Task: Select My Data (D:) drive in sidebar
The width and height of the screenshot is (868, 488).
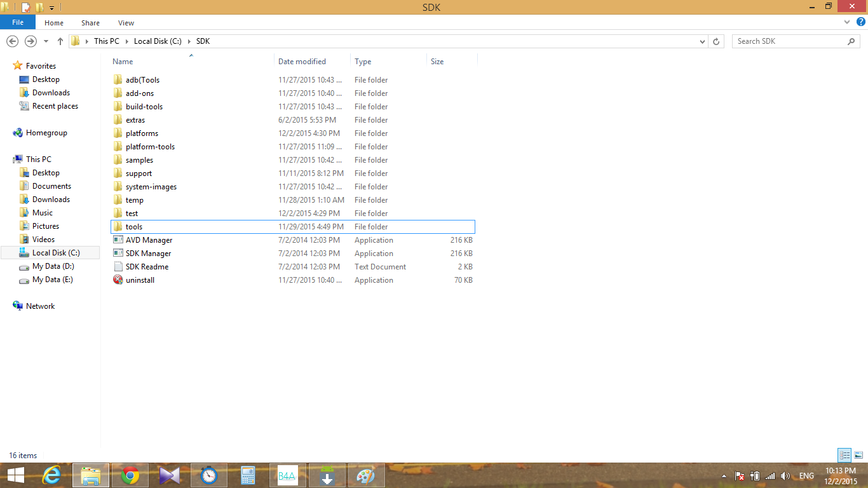Action: pyautogui.click(x=53, y=266)
